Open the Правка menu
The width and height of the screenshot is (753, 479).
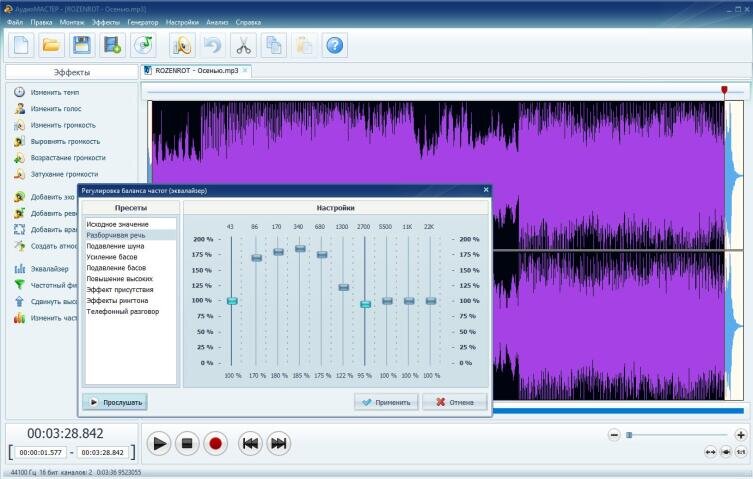click(x=41, y=22)
